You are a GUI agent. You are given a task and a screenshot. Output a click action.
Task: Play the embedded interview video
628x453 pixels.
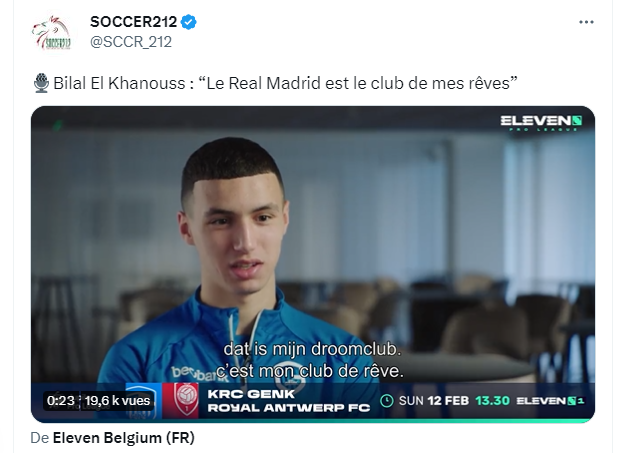click(313, 264)
